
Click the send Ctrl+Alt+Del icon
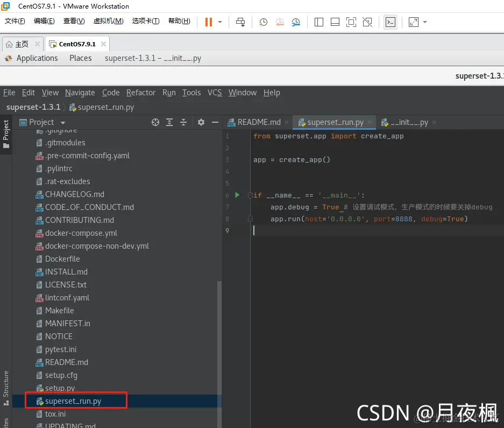tap(240, 22)
